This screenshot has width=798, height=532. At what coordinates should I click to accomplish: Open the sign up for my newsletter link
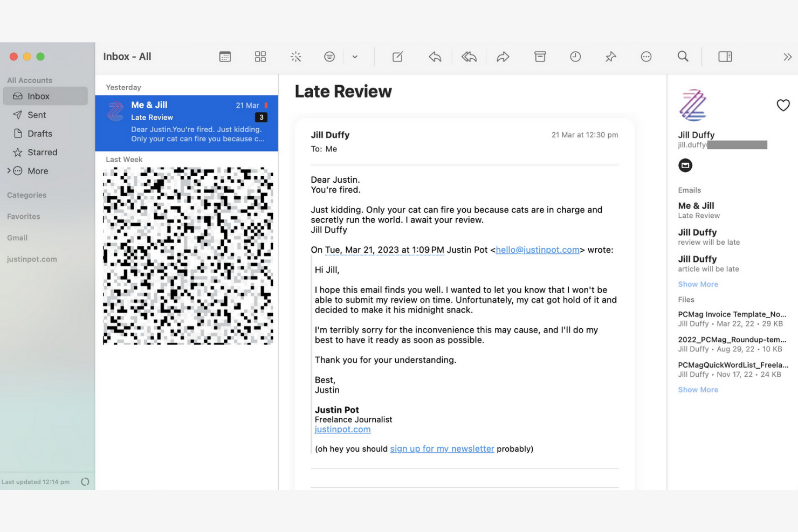[442, 448]
